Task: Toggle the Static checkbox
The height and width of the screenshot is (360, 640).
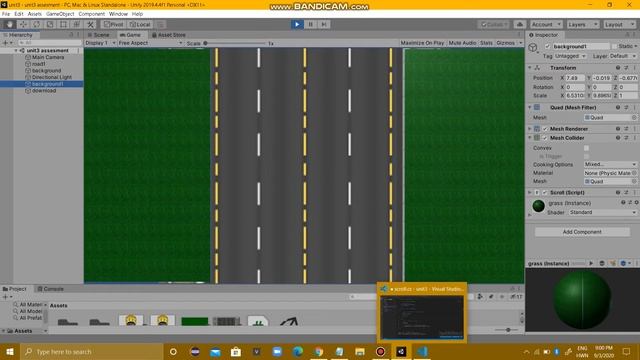Action: tap(615, 47)
